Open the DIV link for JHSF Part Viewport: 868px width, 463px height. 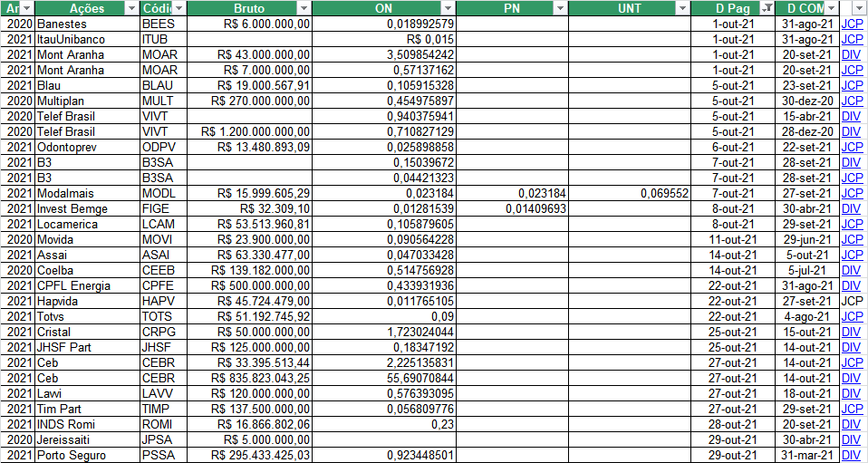[851, 347]
